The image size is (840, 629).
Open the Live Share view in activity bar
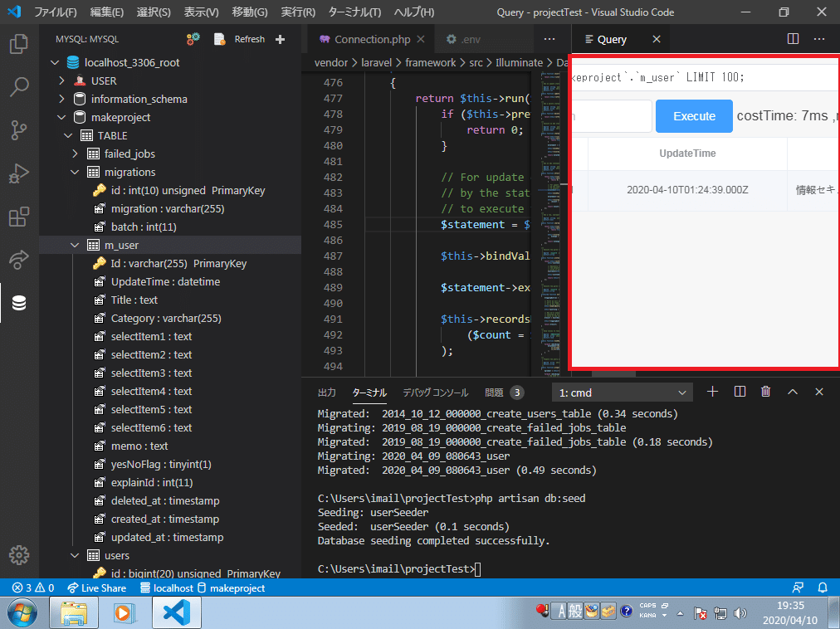pyautogui.click(x=19, y=260)
